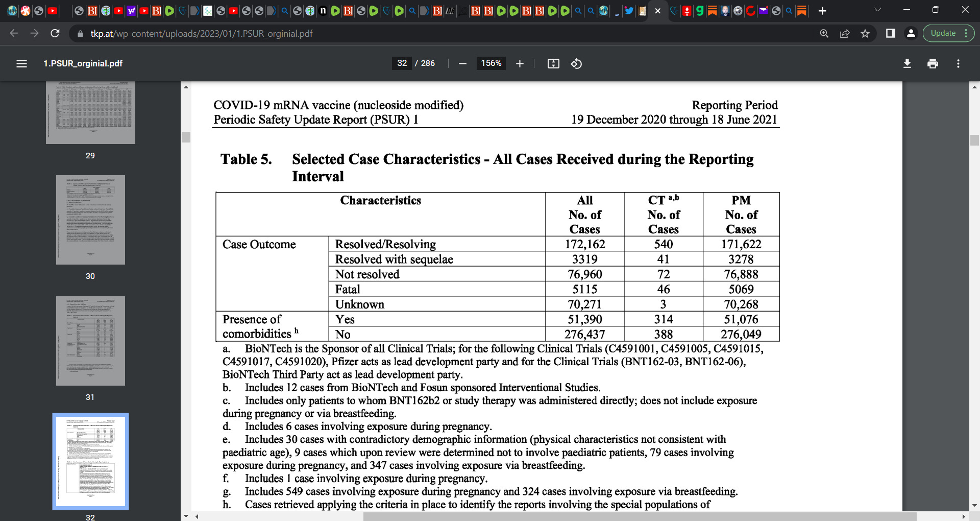Download the PDF file

click(x=907, y=63)
